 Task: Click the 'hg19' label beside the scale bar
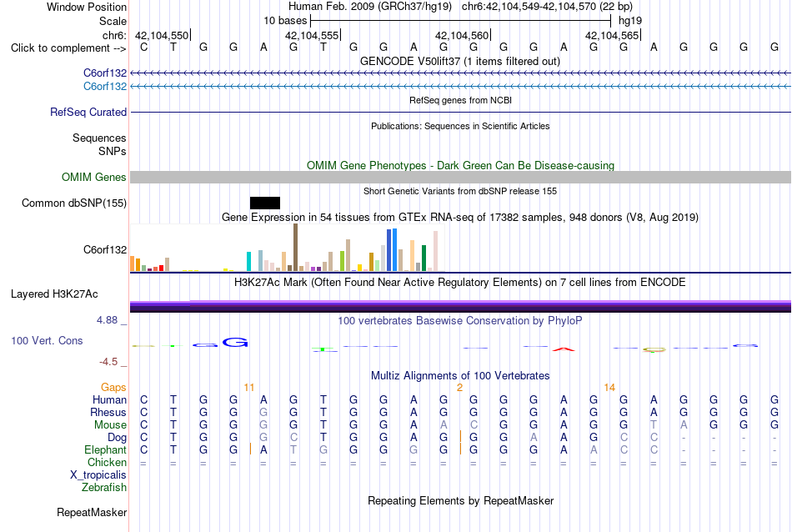coord(630,21)
